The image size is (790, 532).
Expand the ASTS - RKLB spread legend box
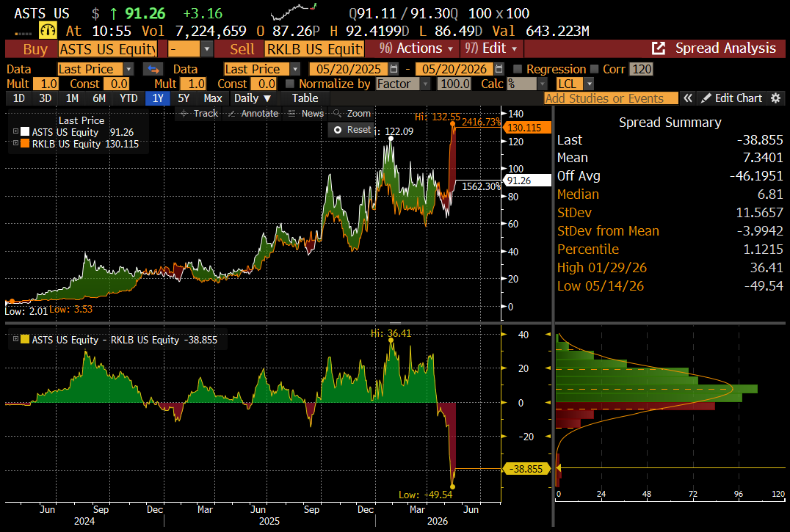15,340
